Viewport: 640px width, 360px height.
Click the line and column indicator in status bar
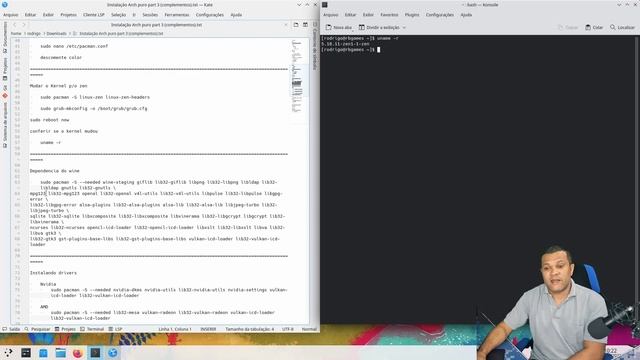(x=175, y=329)
